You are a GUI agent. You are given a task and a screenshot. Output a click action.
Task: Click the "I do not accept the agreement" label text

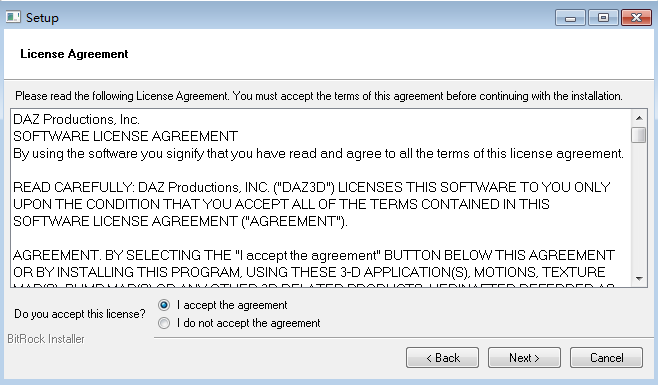click(248, 323)
